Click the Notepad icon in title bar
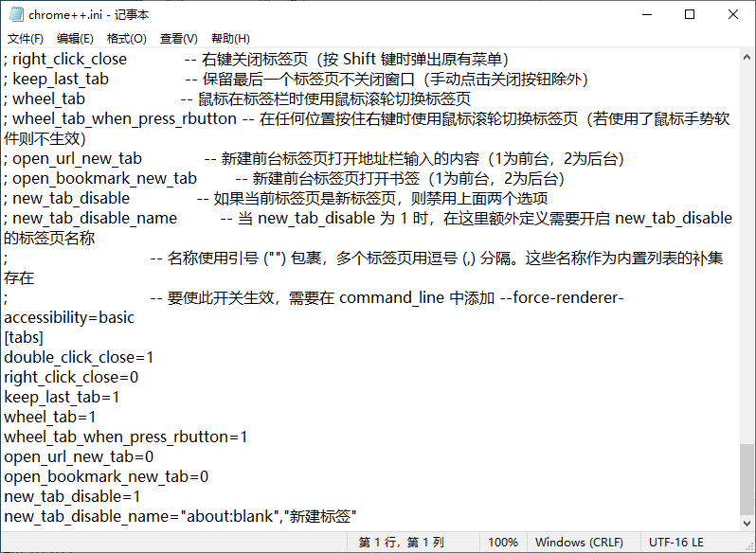The width and height of the screenshot is (756, 553). [15, 15]
